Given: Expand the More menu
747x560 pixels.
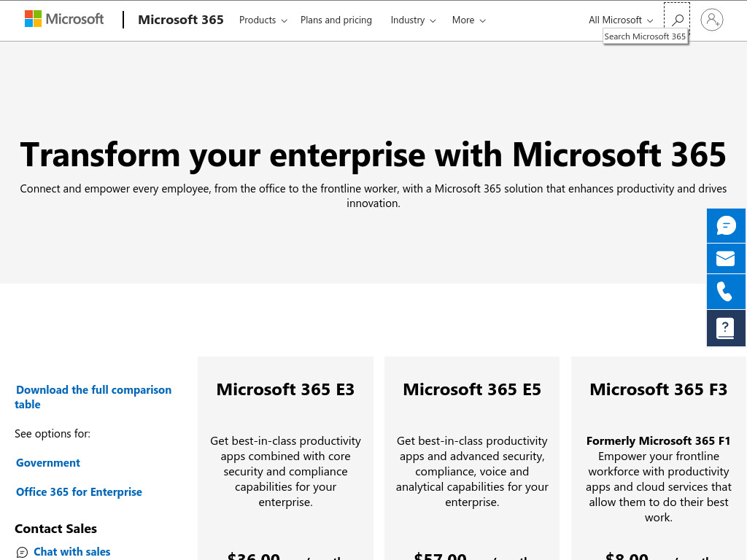Looking at the screenshot, I should click(469, 20).
